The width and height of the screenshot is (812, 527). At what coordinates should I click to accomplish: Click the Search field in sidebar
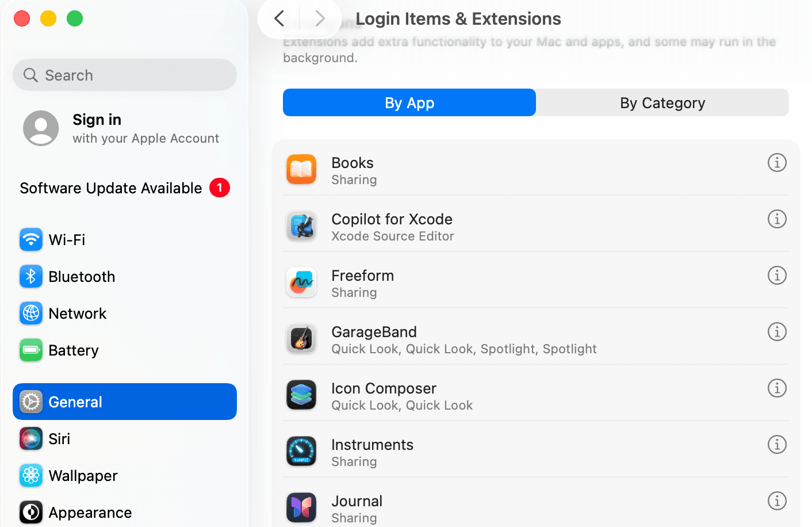coord(124,75)
